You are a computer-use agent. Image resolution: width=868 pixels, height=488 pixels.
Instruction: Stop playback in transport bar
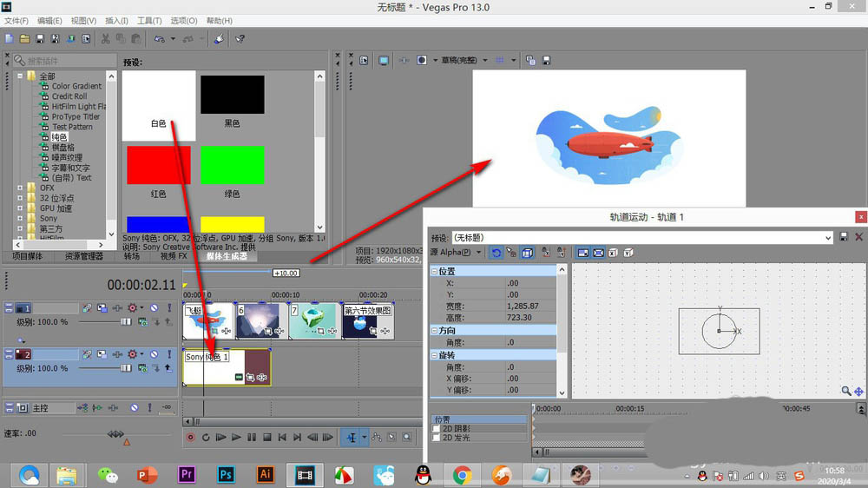[x=266, y=437]
